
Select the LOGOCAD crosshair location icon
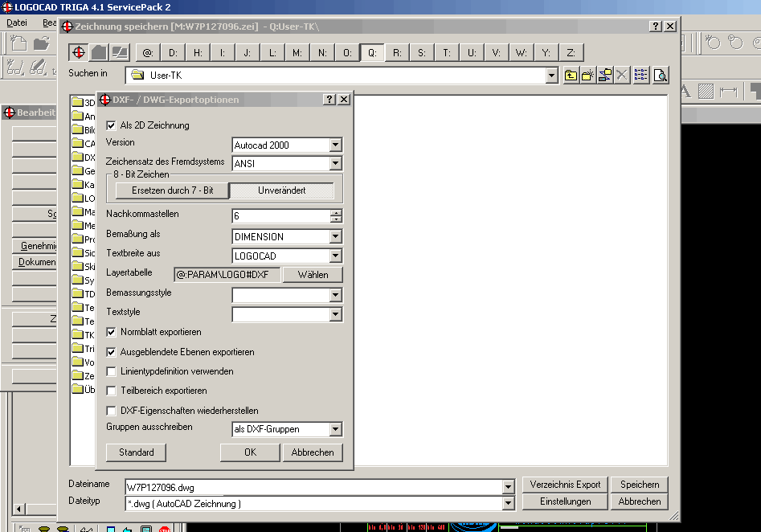(79, 52)
